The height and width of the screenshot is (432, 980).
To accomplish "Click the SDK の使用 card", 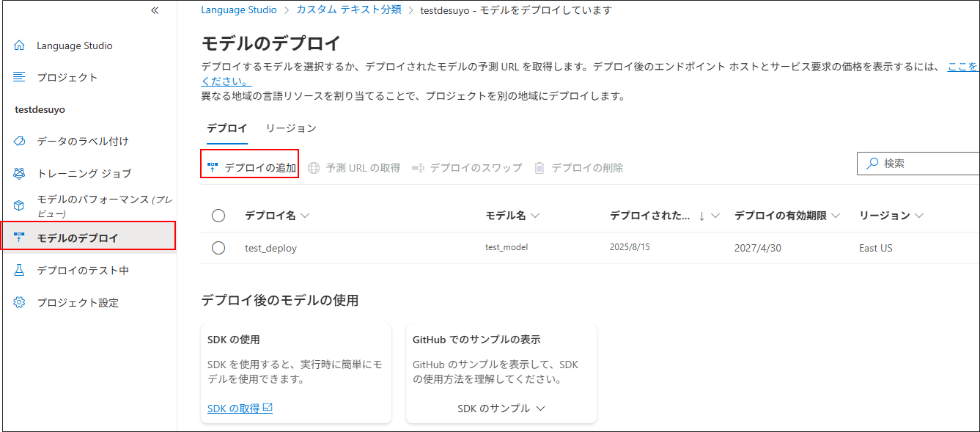I will [x=296, y=373].
